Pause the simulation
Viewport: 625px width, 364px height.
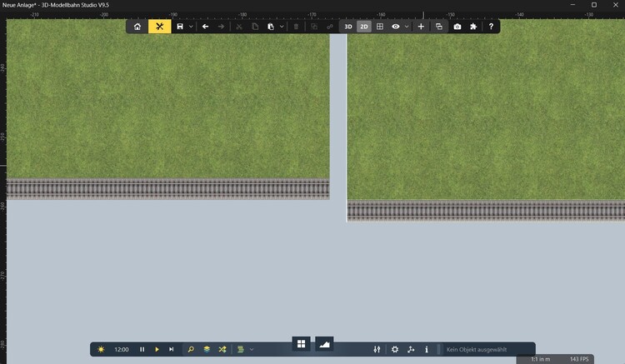142,350
